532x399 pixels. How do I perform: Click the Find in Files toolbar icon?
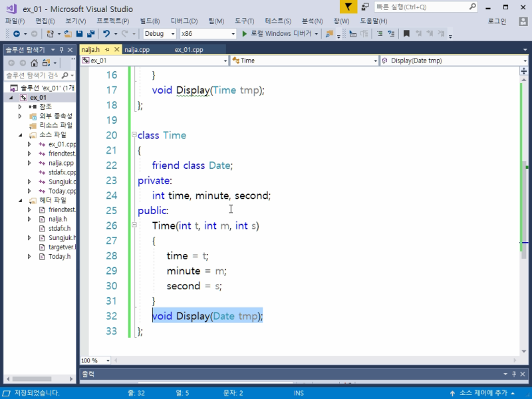pos(329,34)
